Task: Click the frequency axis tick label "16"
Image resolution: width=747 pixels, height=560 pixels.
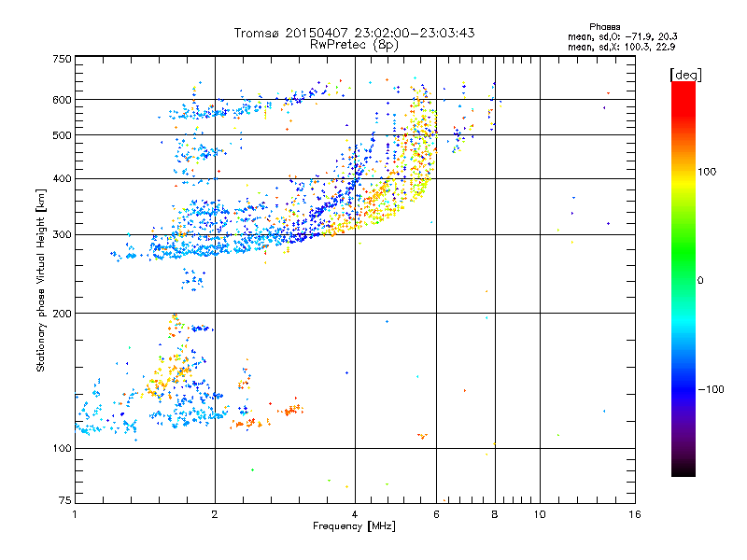Action: (x=635, y=514)
